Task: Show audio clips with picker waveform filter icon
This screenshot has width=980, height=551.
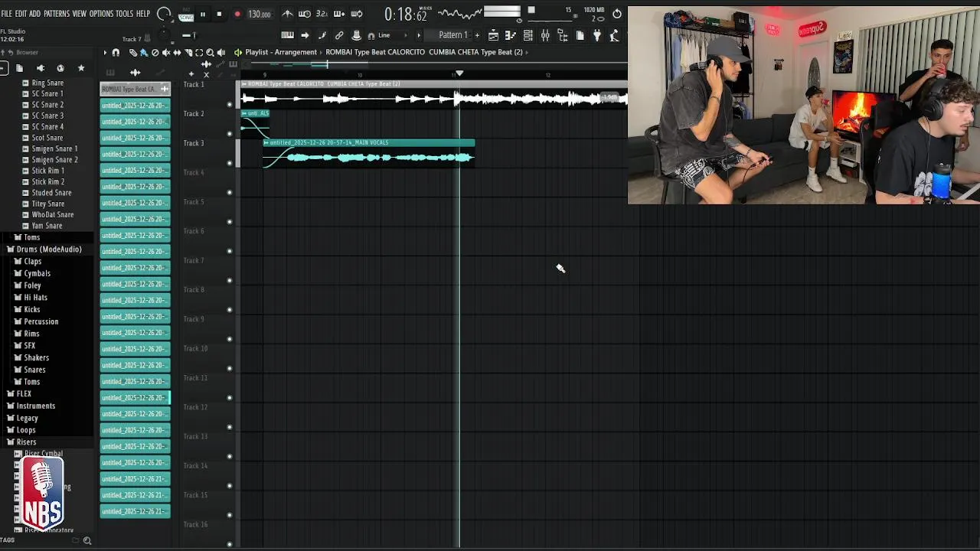Action: (x=135, y=72)
